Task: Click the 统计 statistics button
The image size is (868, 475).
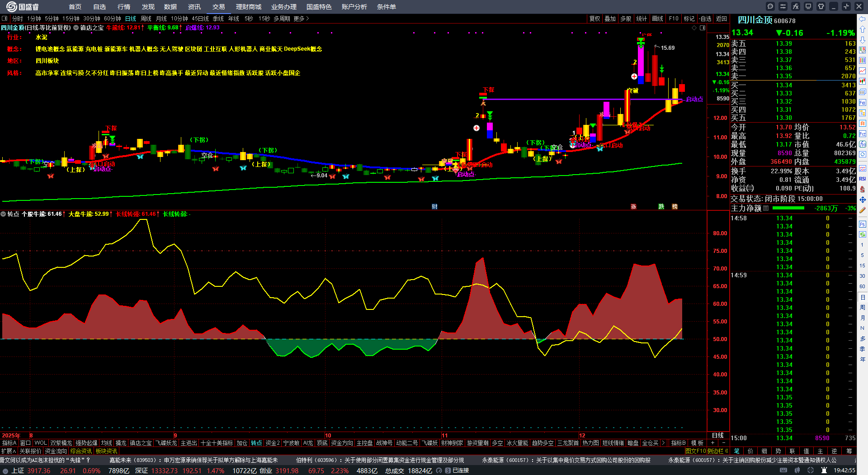Action: [642, 19]
